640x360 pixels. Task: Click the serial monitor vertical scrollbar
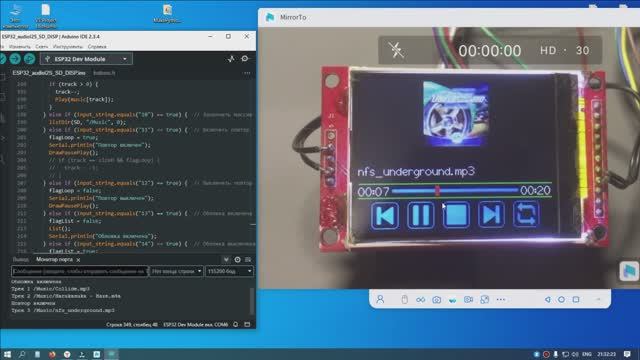click(x=252, y=301)
